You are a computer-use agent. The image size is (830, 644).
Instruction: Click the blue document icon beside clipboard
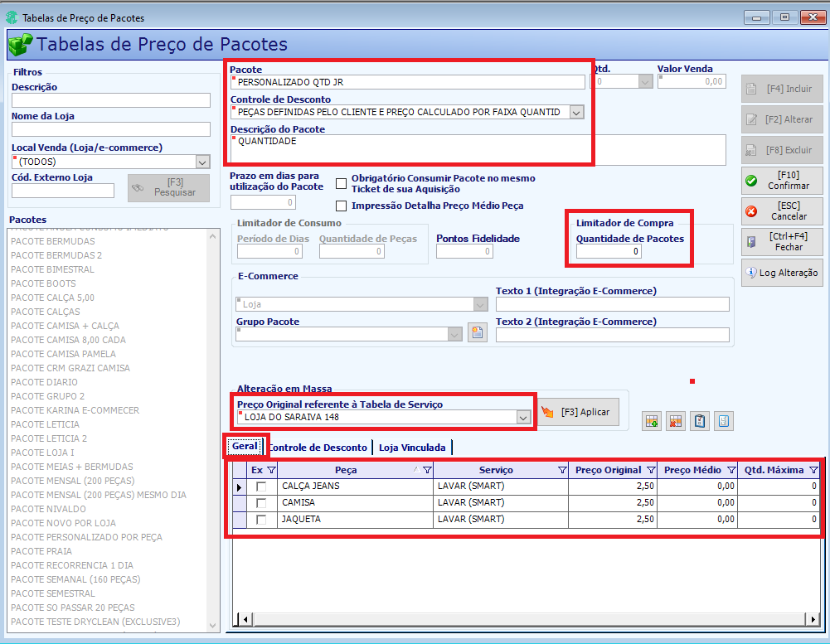pyautogui.click(x=724, y=421)
